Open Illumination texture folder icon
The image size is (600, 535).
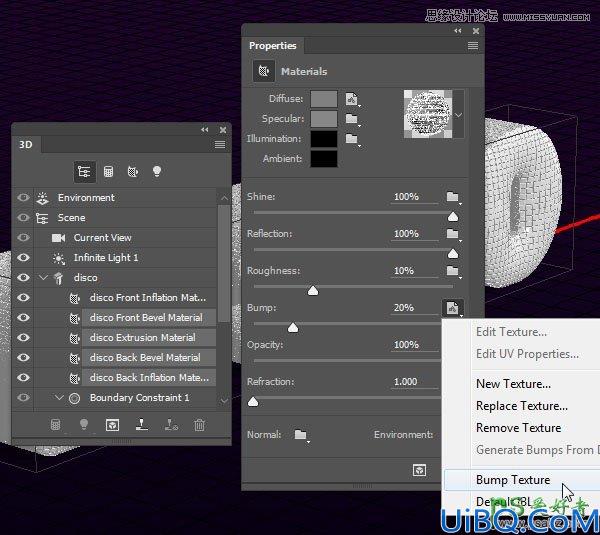(352, 139)
